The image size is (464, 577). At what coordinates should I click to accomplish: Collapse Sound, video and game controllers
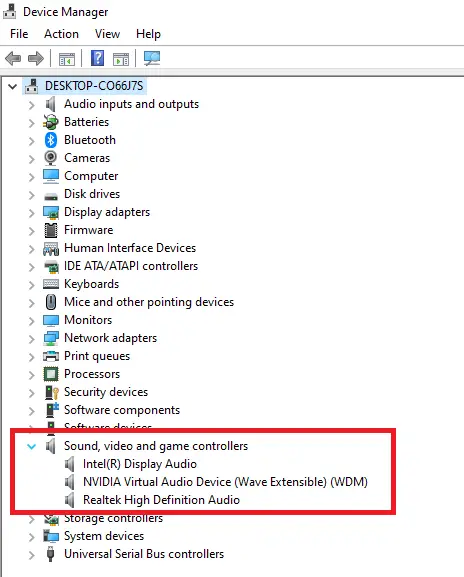pos(32,446)
